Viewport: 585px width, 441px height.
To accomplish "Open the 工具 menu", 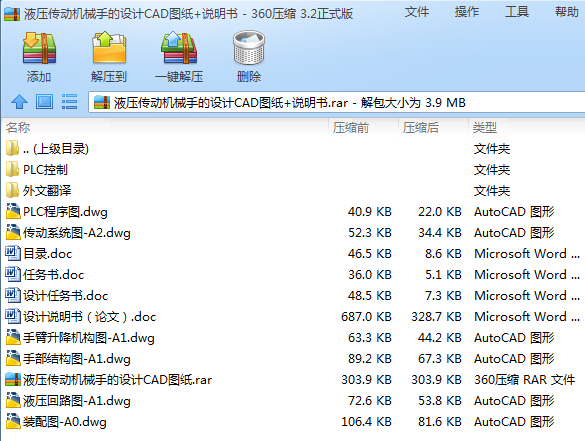I will click(x=517, y=12).
